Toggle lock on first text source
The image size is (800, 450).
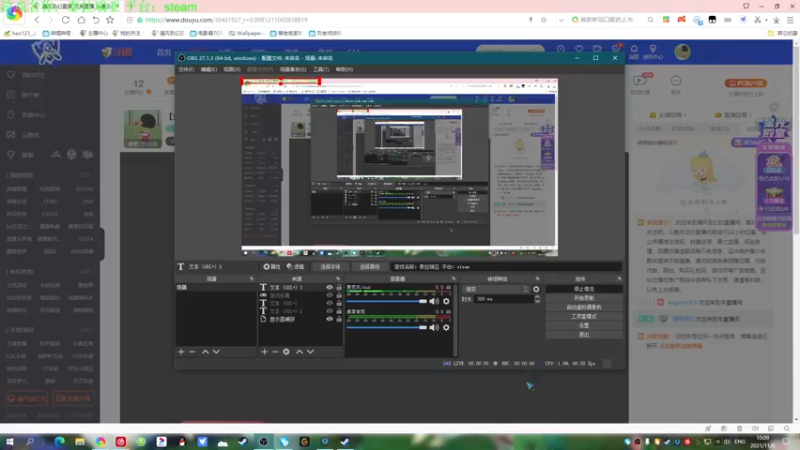tap(339, 287)
